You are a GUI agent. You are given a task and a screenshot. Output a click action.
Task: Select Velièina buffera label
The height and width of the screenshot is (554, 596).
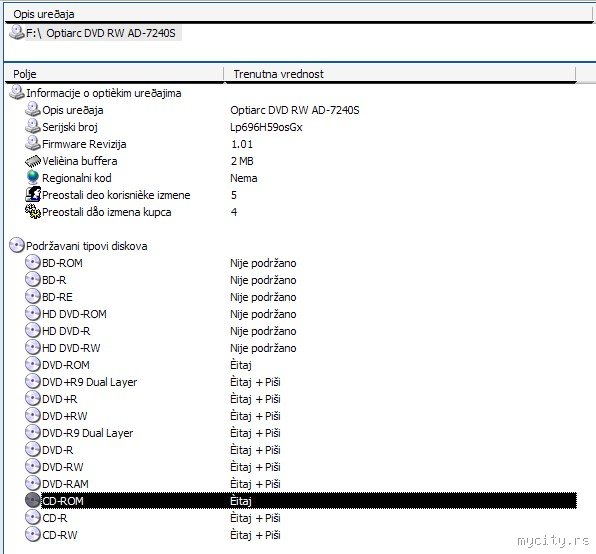[79, 161]
